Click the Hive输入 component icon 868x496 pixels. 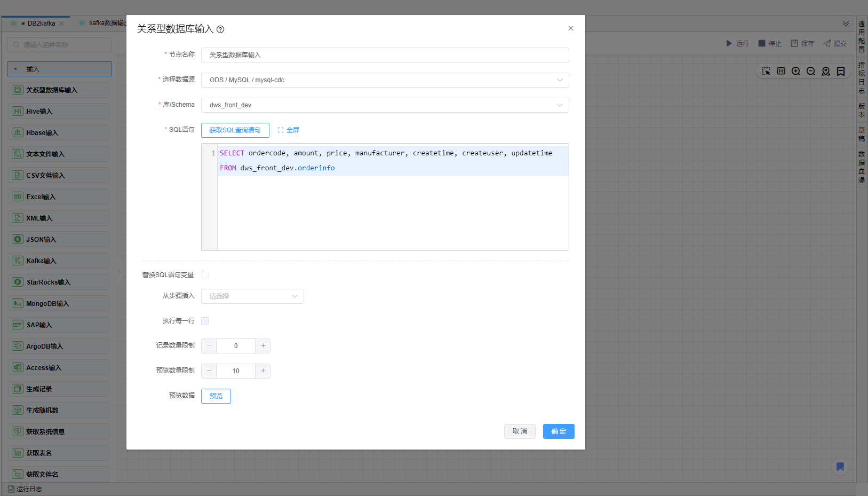[x=18, y=111]
